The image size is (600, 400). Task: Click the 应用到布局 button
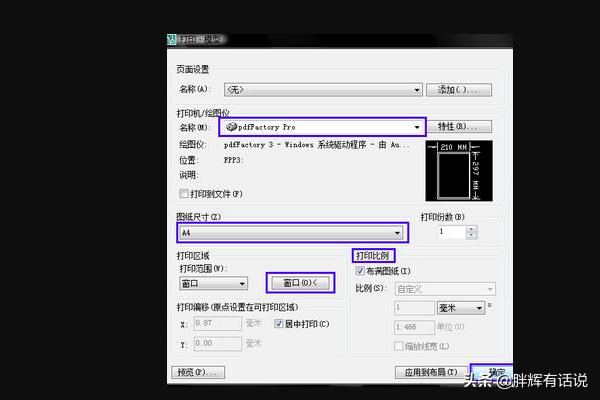tap(433, 372)
